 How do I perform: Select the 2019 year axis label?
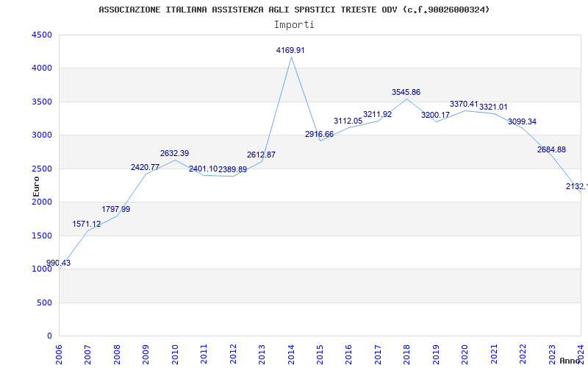point(436,355)
